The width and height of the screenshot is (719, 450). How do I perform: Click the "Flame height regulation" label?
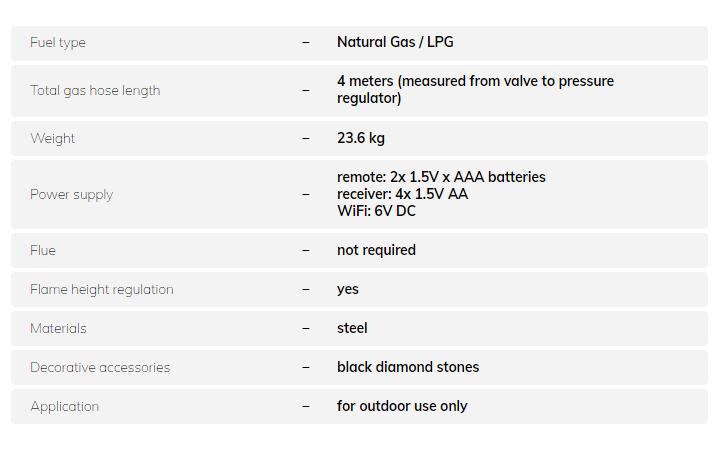[x=101, y=290]
